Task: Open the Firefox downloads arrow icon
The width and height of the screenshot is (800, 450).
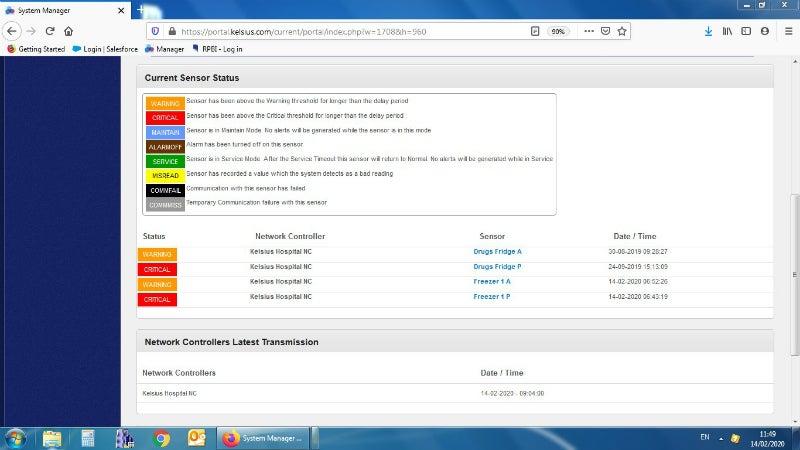Action: click(708, 31)
